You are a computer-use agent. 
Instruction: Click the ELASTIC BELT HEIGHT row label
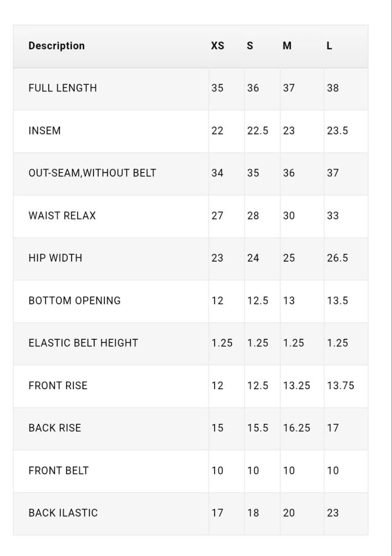83,343
